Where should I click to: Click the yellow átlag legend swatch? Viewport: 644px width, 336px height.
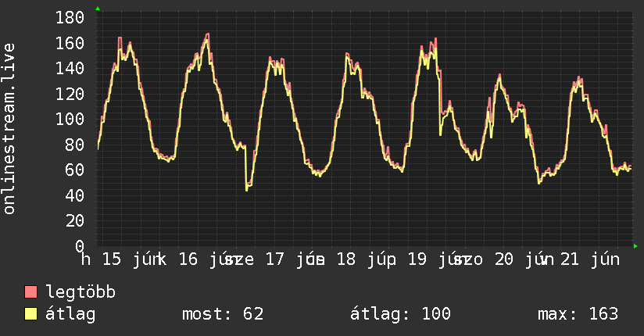tap(30, 314)
